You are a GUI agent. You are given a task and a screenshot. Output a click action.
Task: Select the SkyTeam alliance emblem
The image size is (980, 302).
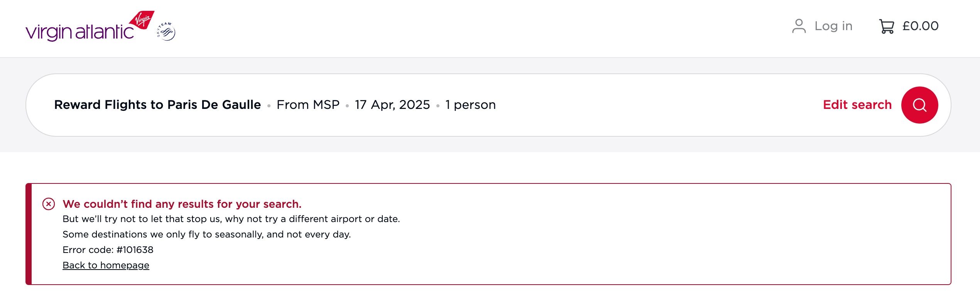pos(166,30)
